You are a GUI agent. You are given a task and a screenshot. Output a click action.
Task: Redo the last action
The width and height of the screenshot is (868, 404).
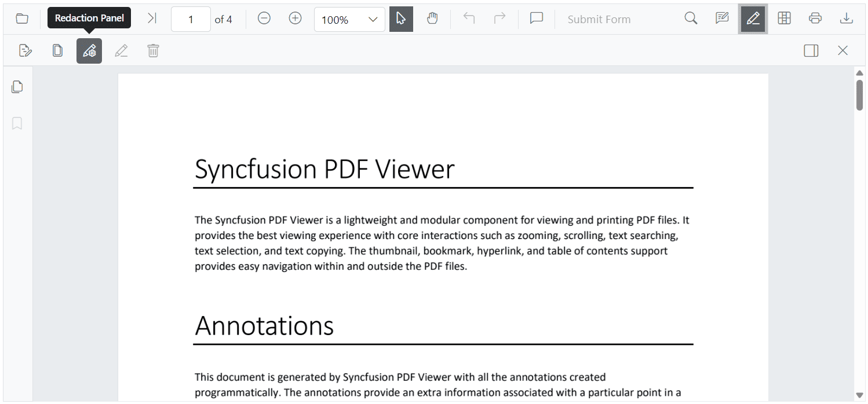499,19
